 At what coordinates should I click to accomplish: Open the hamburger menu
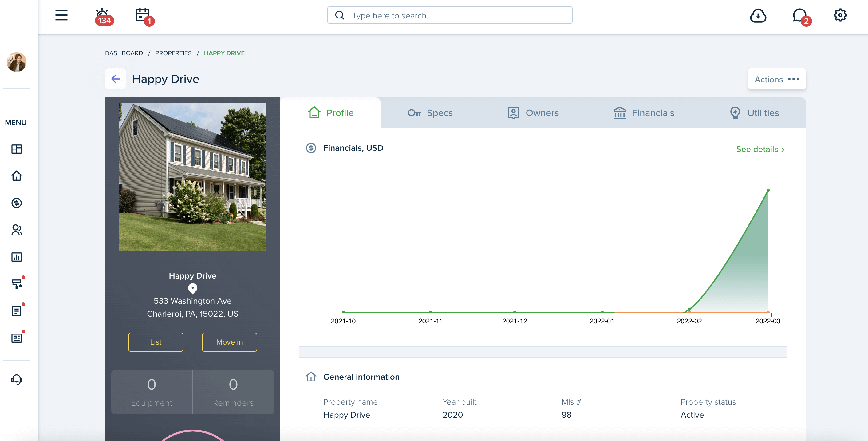(x=61, y=15)
